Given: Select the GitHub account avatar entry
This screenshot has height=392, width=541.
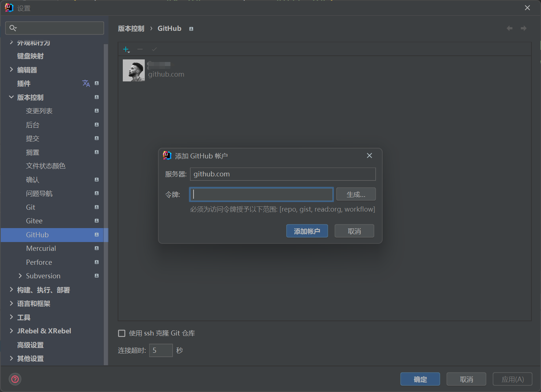Looking at the screenshot, I should [x=133, y=70].
